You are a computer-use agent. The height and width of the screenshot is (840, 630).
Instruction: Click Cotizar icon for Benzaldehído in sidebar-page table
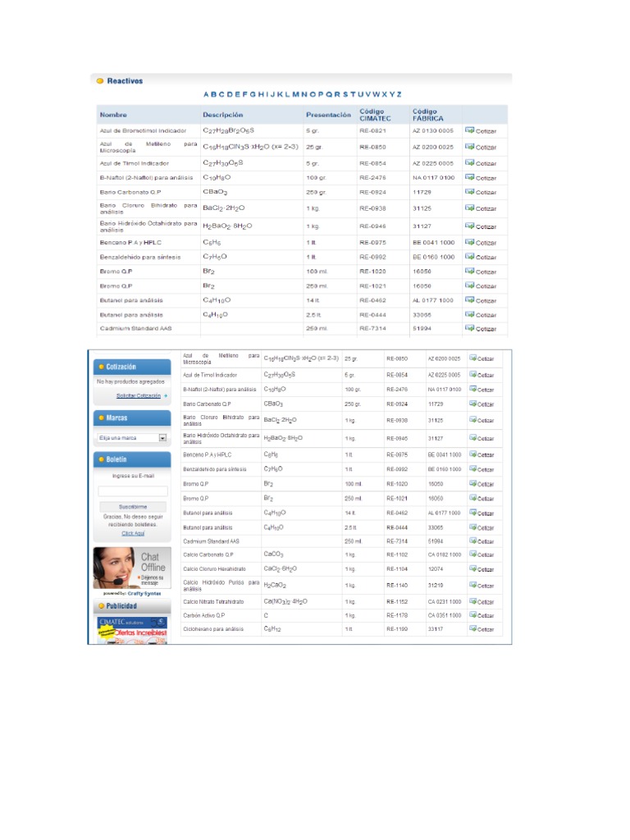pos(473,468)
